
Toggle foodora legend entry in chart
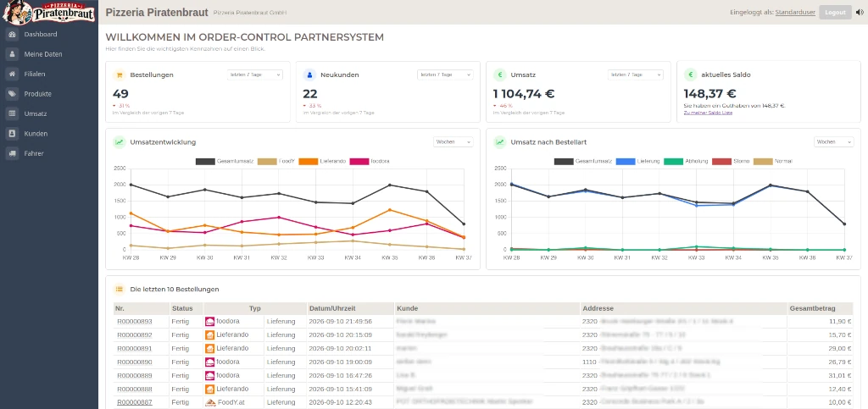[x=370, y=162]
